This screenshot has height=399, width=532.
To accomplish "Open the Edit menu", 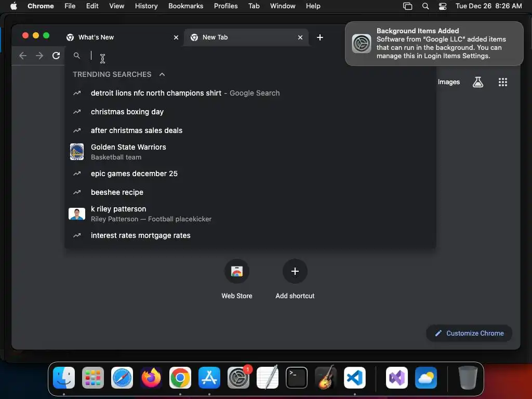I will pos(92,6).
